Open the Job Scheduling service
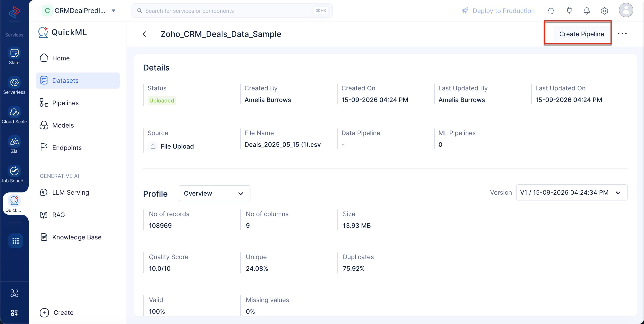This screenshot has height=324, width=644. pos(14,174)
